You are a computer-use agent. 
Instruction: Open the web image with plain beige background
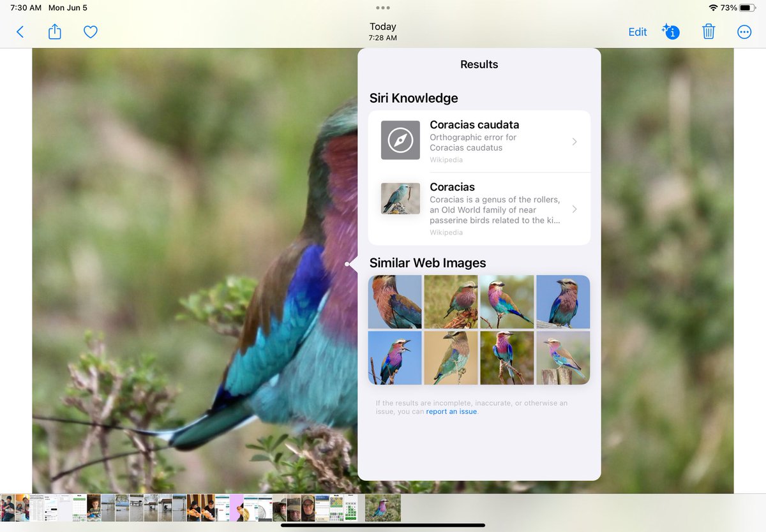point(451,358)
